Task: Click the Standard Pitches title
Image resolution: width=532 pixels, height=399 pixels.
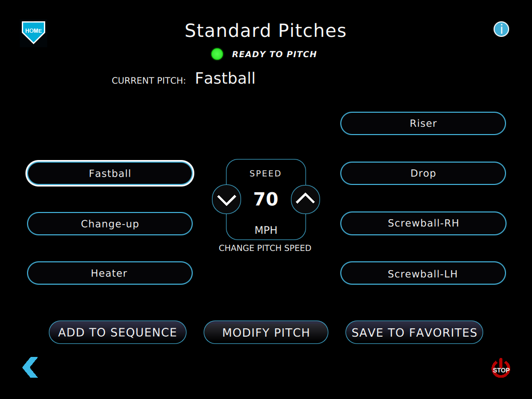Action: tap(265, 31)
